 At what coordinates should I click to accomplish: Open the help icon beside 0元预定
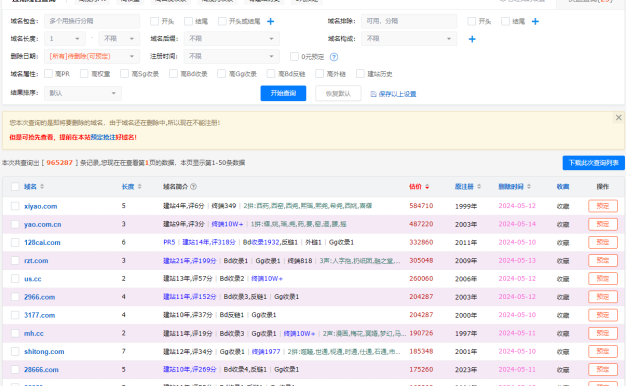(x=334, y=57)
